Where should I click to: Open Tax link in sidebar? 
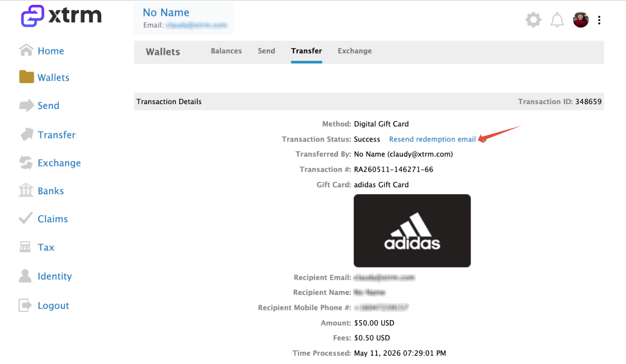[x=46, y=247]
